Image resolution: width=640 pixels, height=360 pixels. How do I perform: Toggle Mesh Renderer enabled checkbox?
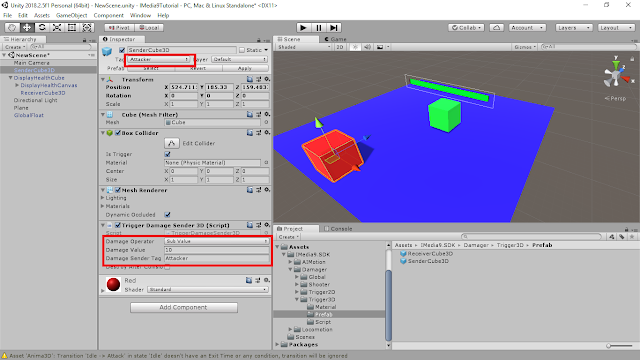[118, 190]
